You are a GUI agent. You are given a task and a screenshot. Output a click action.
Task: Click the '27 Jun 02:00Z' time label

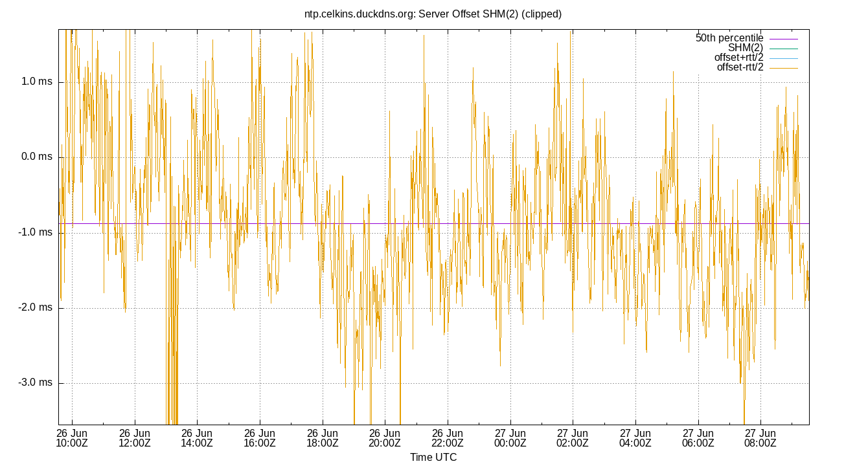click(573, 438)
